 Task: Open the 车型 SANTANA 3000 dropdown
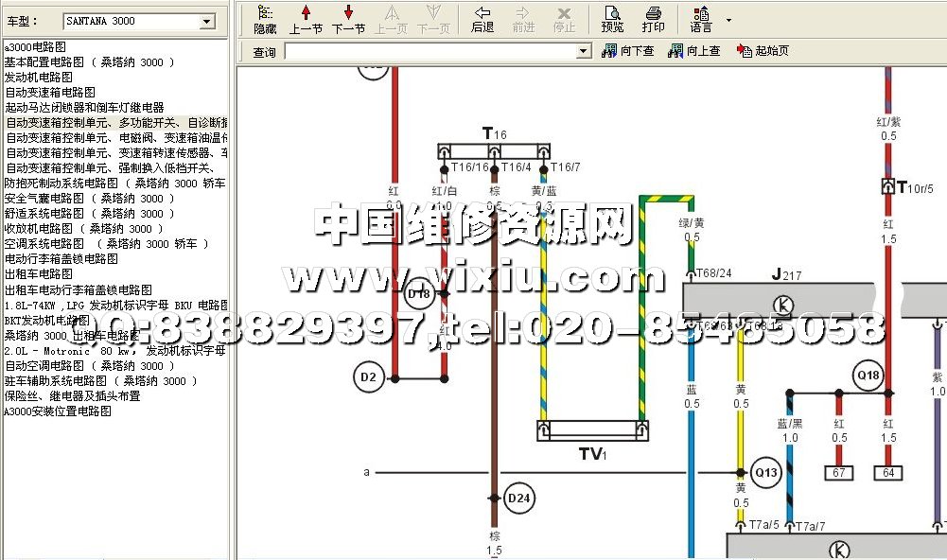pyautogui.click(x=207, y=21)
